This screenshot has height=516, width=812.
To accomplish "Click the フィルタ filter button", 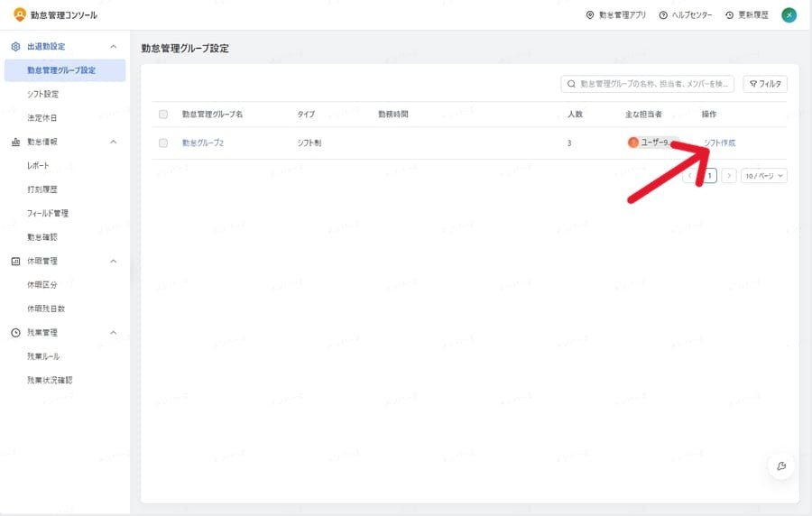I will [x=765, y=84].
